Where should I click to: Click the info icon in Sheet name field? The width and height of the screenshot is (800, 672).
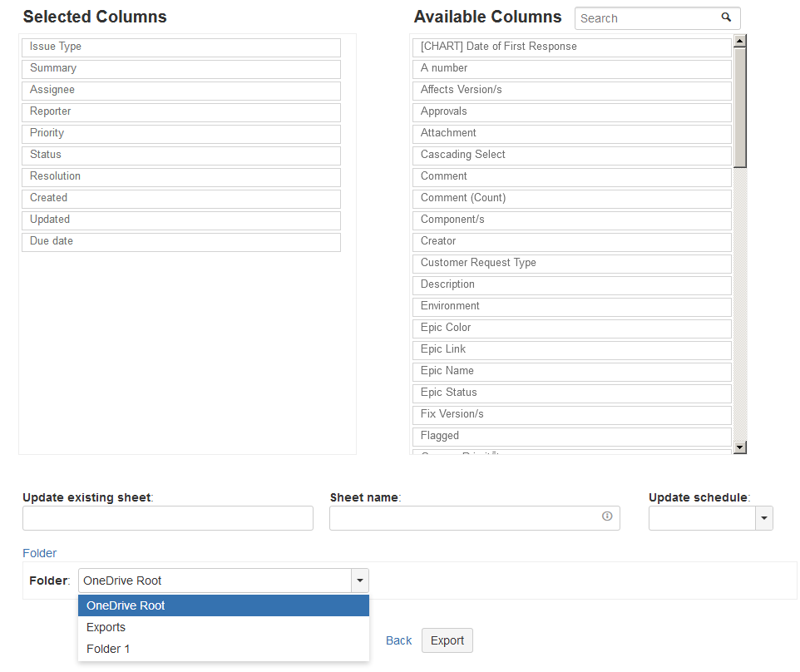click(607, 516)
